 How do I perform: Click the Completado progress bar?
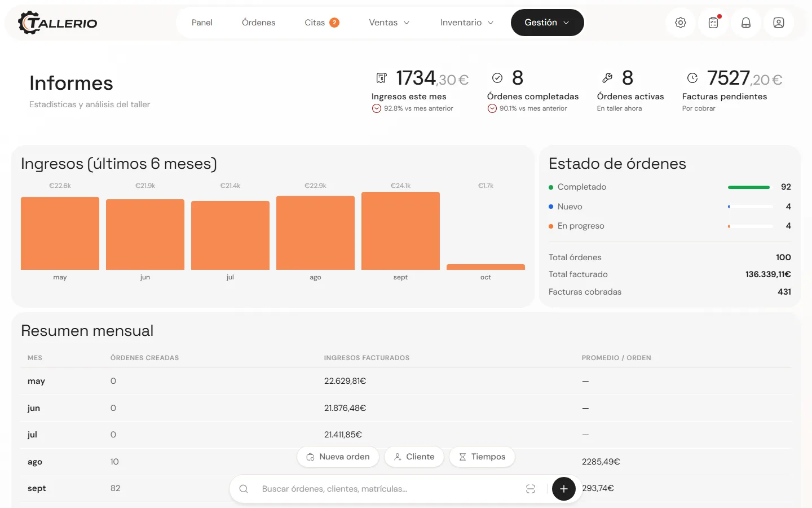point(751,187)
